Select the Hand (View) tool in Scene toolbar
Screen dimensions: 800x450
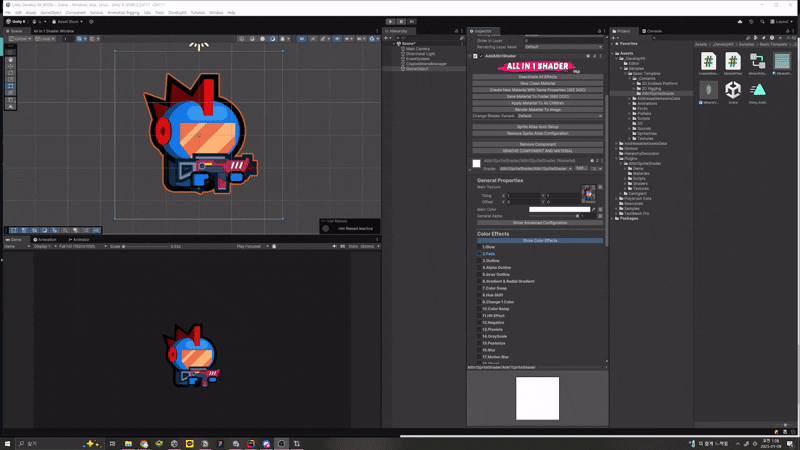pyautogui.click(x=10, y=60)
